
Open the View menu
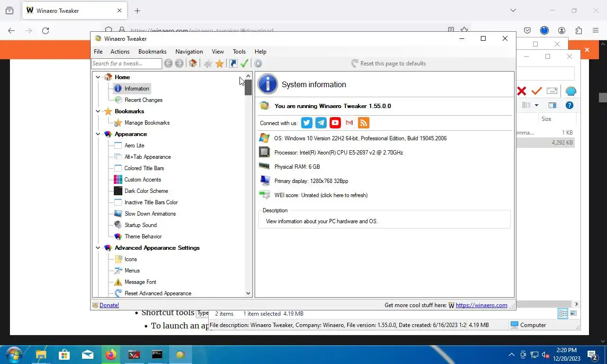[218, 52]
